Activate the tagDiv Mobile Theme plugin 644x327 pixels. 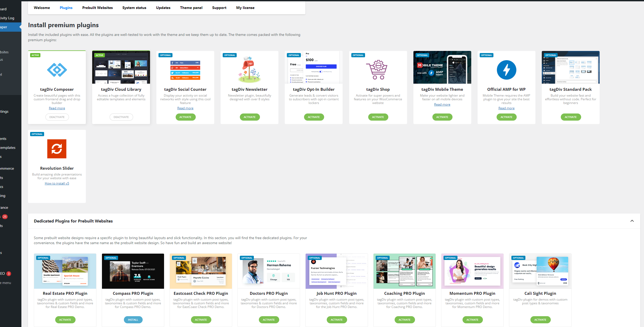click(x=442, y=117)
